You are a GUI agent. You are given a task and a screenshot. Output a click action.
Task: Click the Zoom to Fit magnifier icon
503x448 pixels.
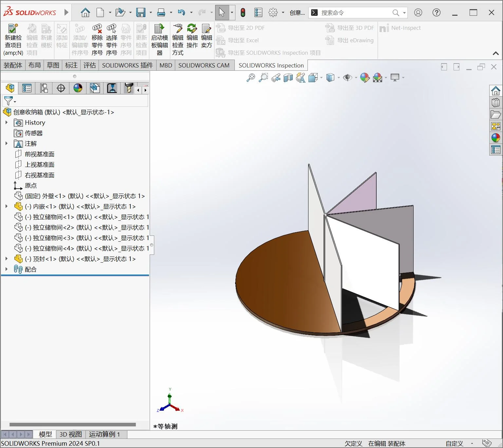(x=251, y=78)
